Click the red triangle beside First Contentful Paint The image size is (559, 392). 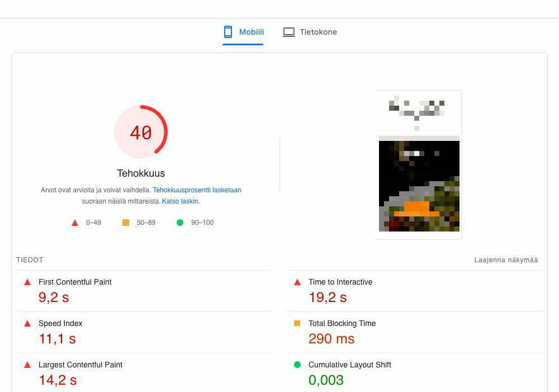pos(27,282)
